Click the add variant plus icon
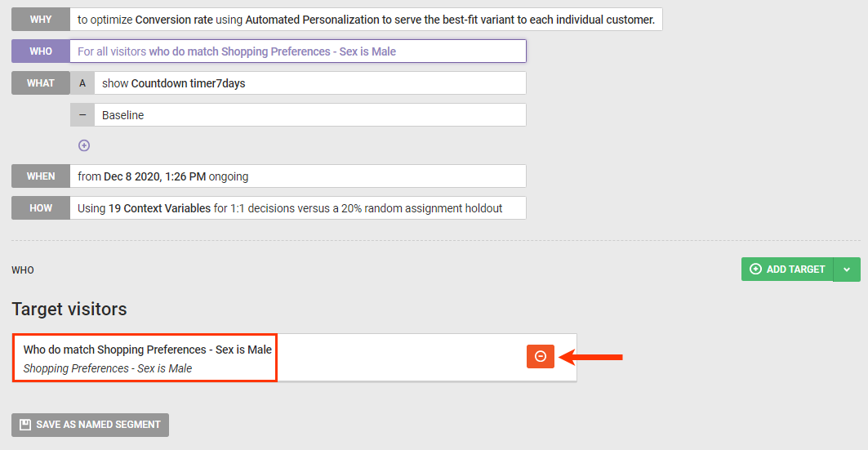 click(83, 145)
